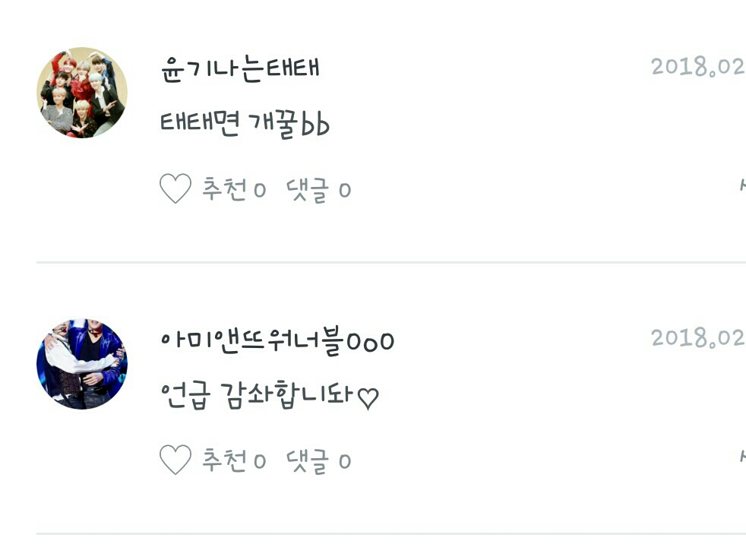The image size is (746, 560).
Task: Open the 아미앤뜨워너블ooo username profile
Action: (278, 340)
